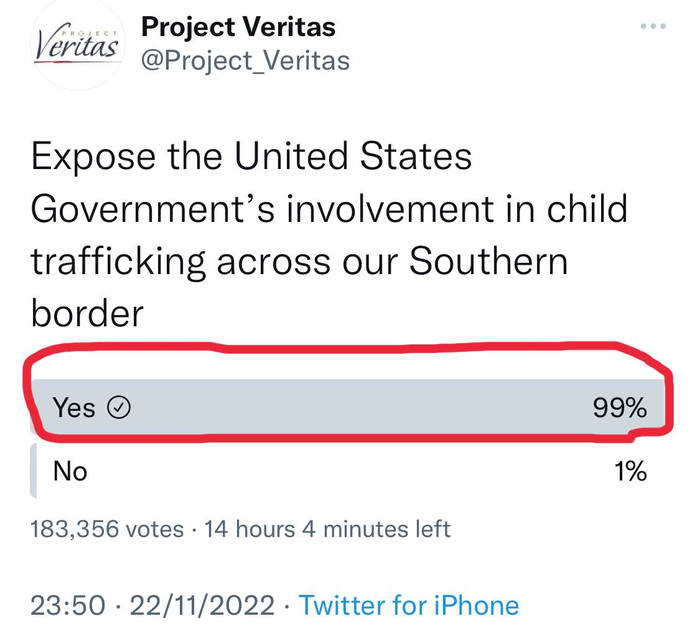Click the @Project_Veritas handle
The width and height of the screenshot is (700, 639).
point(245,60)
